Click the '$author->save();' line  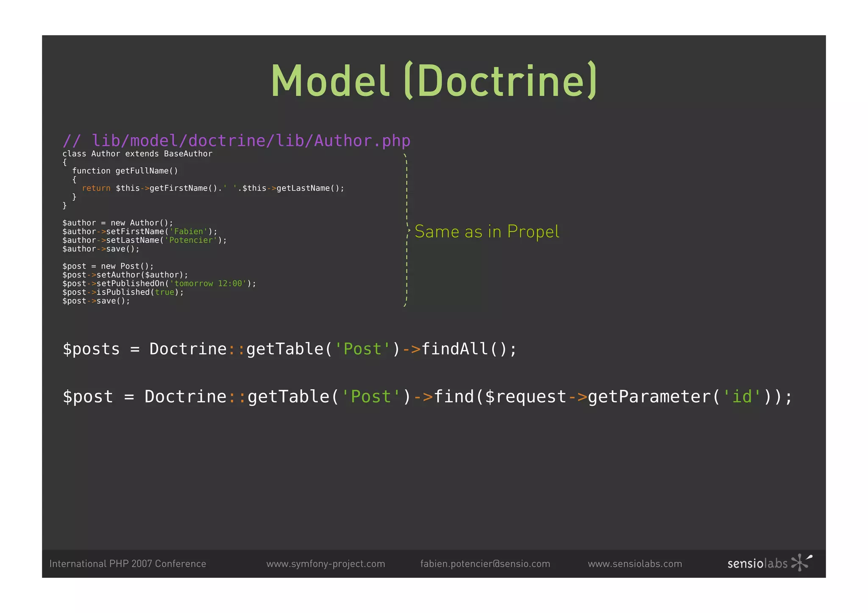point(101,249)
